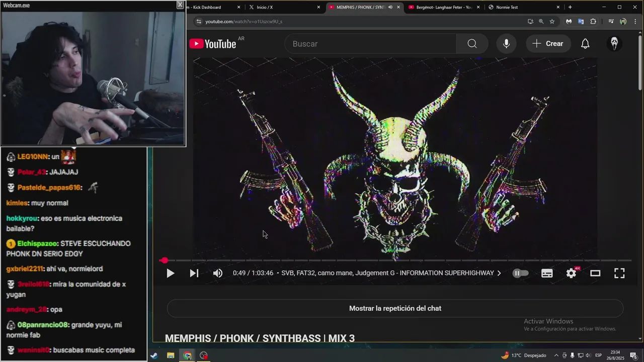Click chat username Elchispazoo
Viewport: 644px width, 362px height.
38,243
